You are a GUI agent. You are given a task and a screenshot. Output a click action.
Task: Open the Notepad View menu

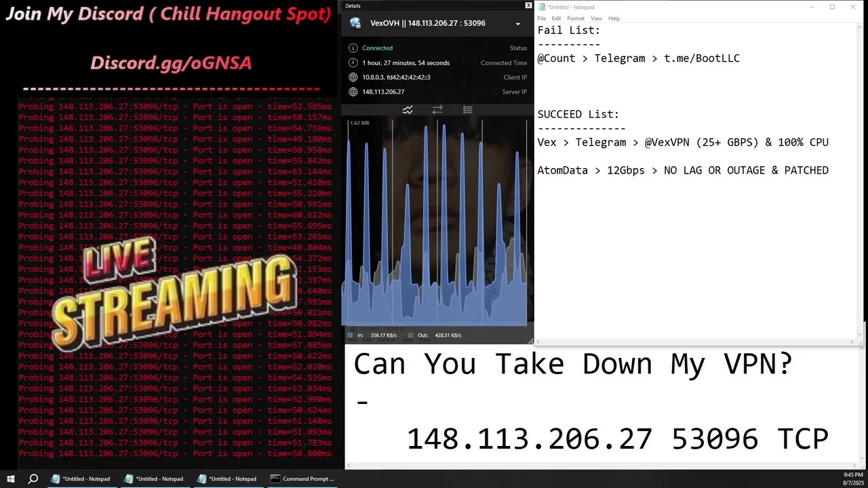tap(596, 18)
